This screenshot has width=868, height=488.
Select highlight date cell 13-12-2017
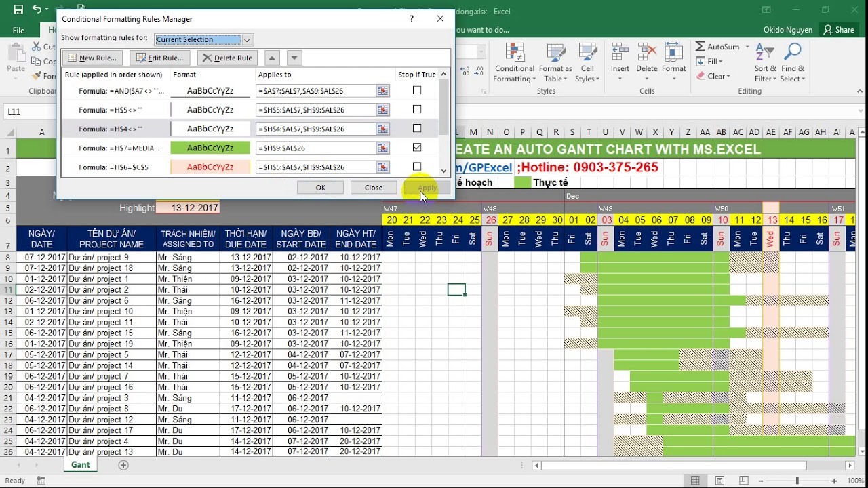click(188, 208)
